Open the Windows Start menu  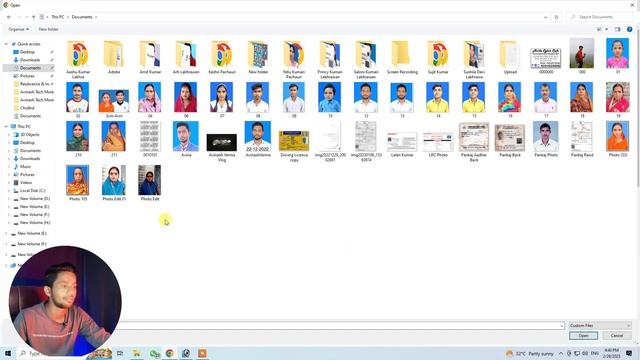point(7,353)
